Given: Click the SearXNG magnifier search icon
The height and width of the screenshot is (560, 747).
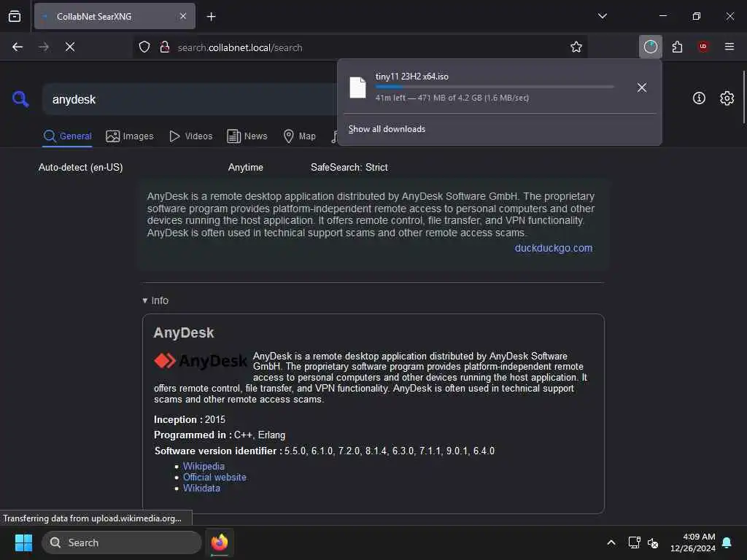Looking at the screenshot, I should click(20, 99).
